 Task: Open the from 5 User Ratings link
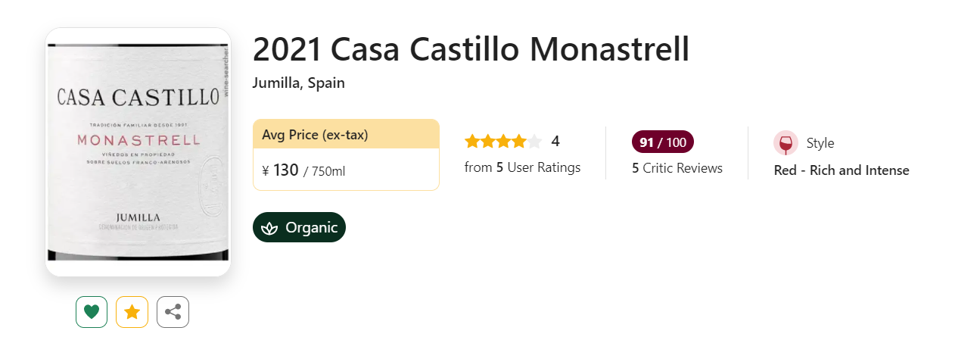pyautogui.click(x=522, y=167)
